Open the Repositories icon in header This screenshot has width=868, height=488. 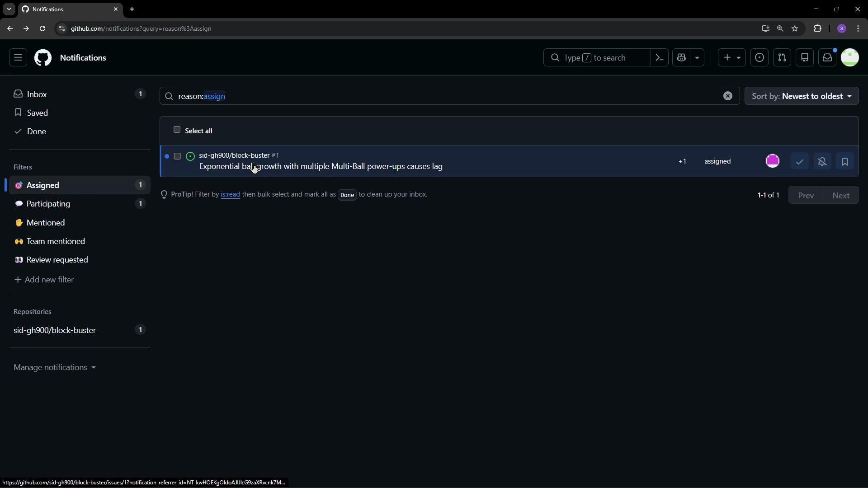coord(805,58)
